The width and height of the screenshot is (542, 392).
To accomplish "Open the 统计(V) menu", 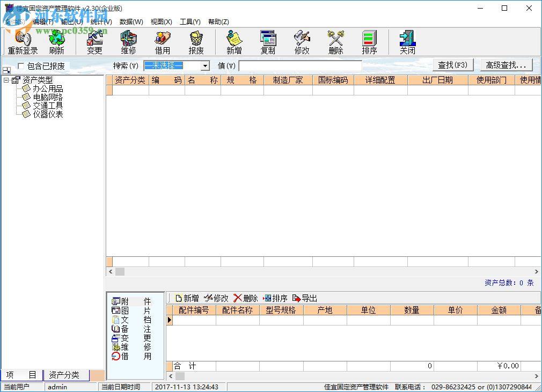I will [x=101, y=22].
